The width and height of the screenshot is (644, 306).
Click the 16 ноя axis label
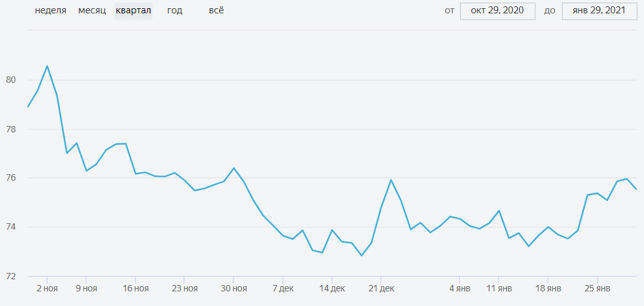(136, 289)
